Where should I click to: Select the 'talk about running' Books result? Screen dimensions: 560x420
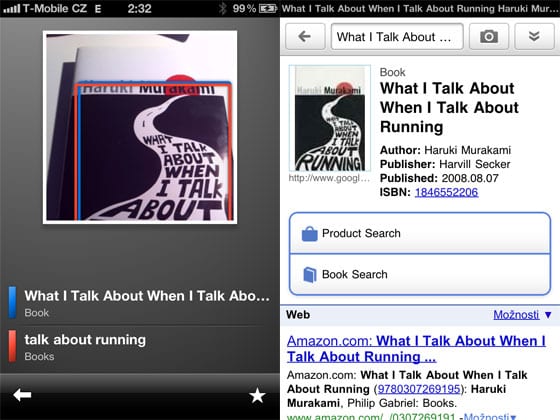140,346
